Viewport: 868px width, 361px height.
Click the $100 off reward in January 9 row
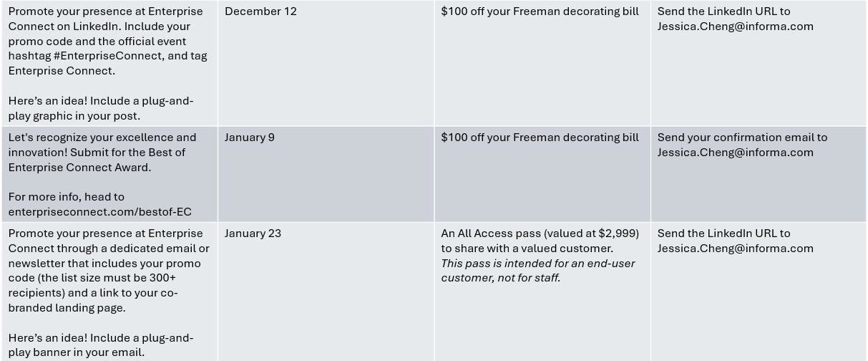(540, 138)
